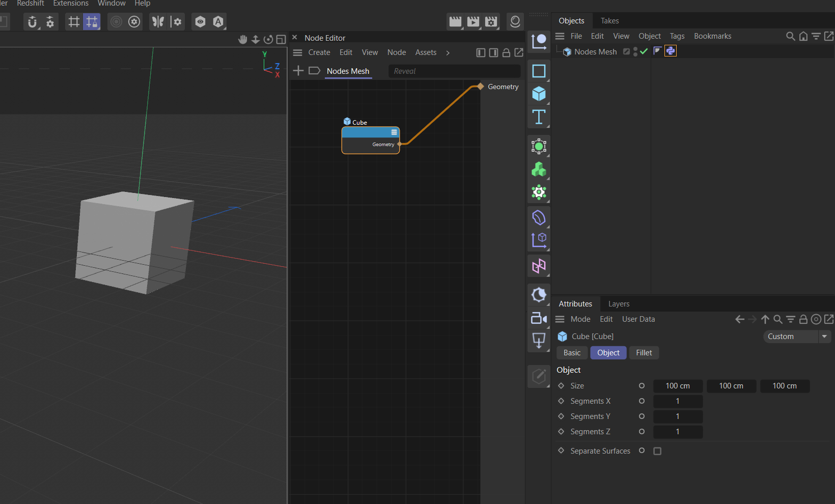Click the green gear volume builder icon
Image resolution: width=835 pixels, height=504 pixels.
pyautogui.click(x=539, y=192)
